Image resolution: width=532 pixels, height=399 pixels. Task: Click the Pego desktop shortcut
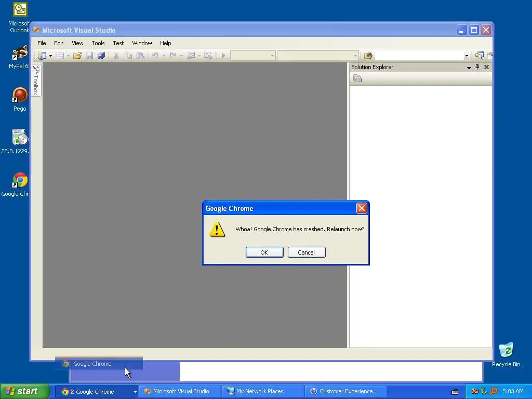(x=20, y=99)
